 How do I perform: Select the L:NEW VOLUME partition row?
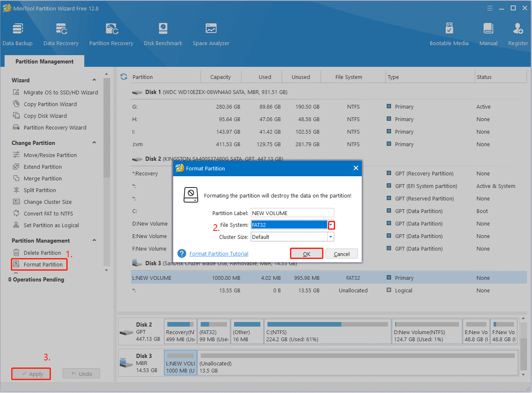[329, 278]
